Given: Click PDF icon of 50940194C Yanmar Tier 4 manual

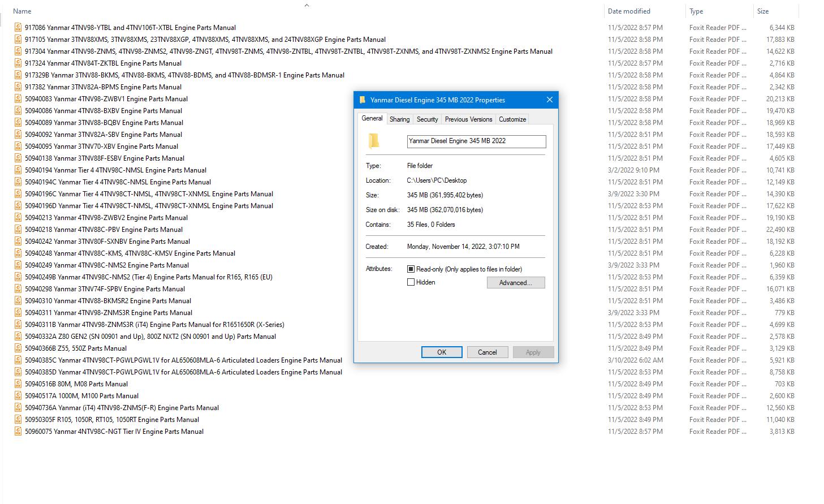Looking at the screenshot, I should tap(18, 182).
